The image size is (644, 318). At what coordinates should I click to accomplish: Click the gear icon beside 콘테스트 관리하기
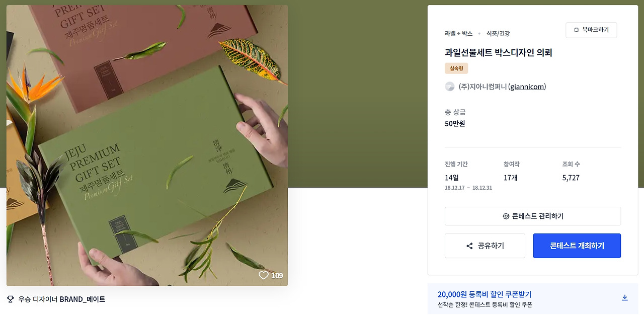click(x=506, y=216)
